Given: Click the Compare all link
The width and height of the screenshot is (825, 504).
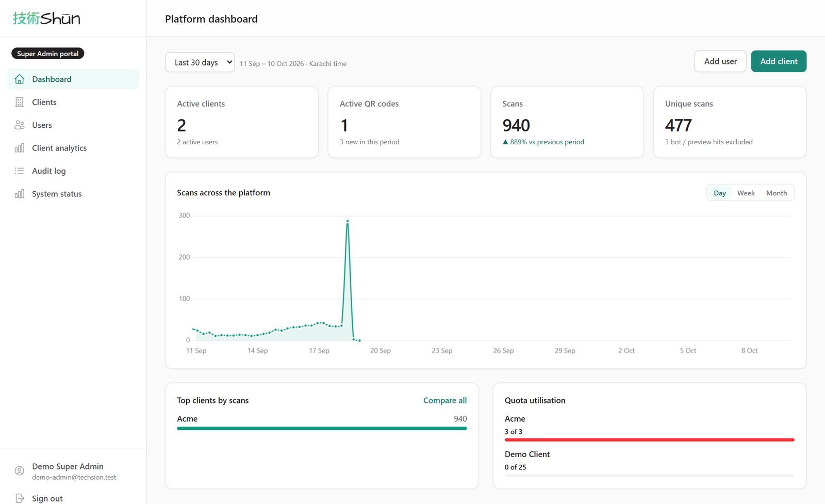Looking at the screenshot, I should click(x=445, y=400).
